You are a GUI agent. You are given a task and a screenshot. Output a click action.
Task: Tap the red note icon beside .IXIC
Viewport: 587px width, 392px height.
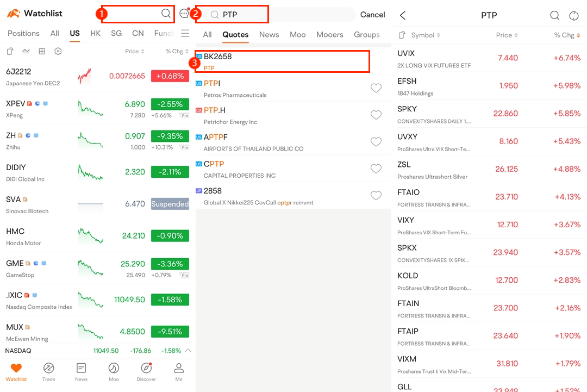pos(27,295)
